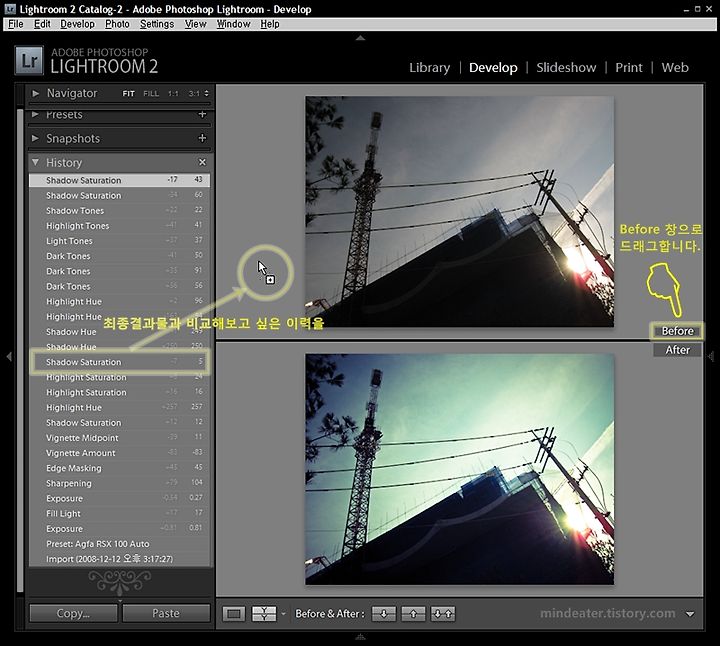Set navigator zoom to 3:1
Image resolution: width=720 pixels, height=646 pixels.
coord(194,94)
